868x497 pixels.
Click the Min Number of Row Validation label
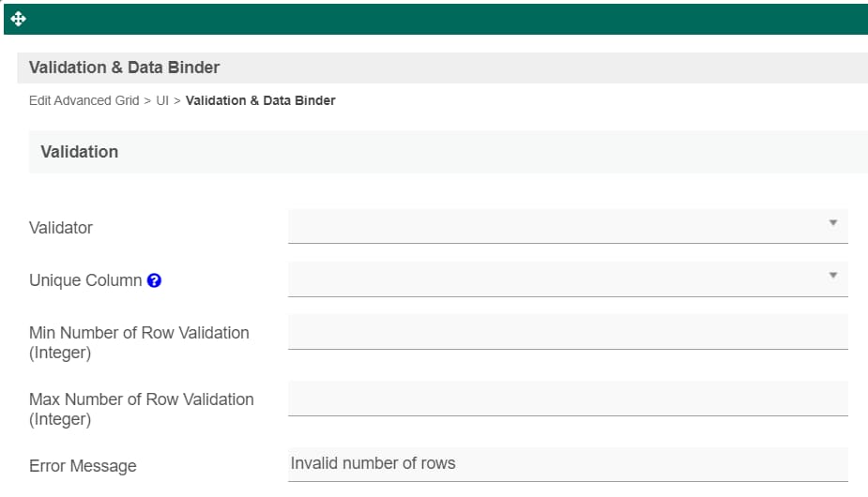[139, 342]
